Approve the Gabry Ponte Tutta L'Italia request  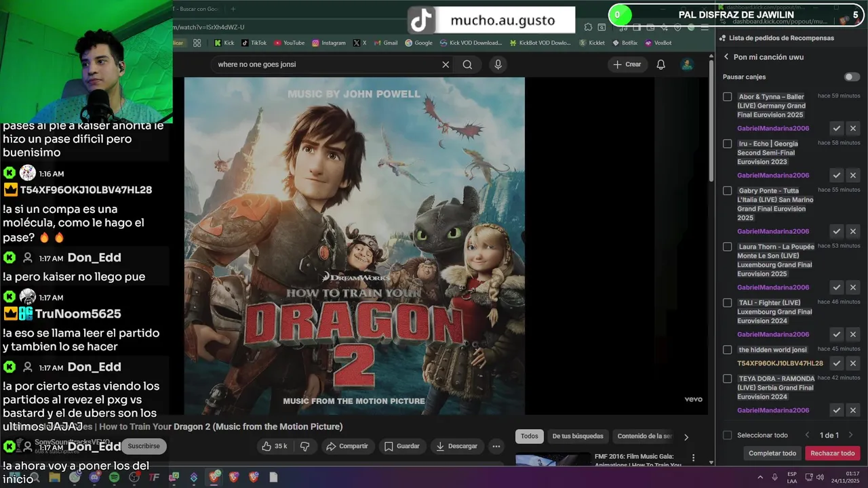(837, 231)
